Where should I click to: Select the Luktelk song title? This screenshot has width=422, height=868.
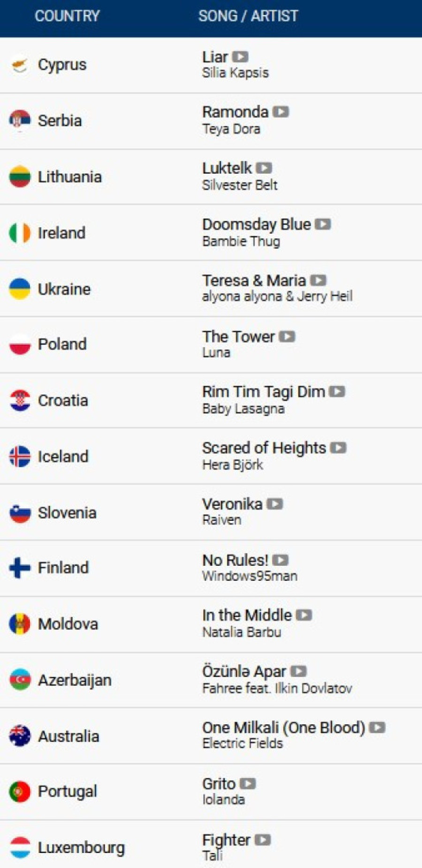pyautogui.click(x=227, y=168)
